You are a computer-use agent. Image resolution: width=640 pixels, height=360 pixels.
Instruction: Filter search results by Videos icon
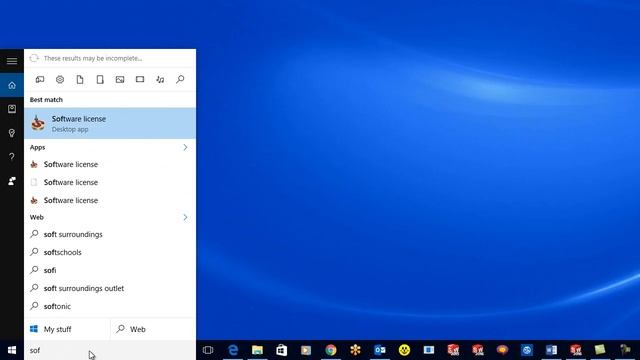pyautogui.click(x=140, y=80)
